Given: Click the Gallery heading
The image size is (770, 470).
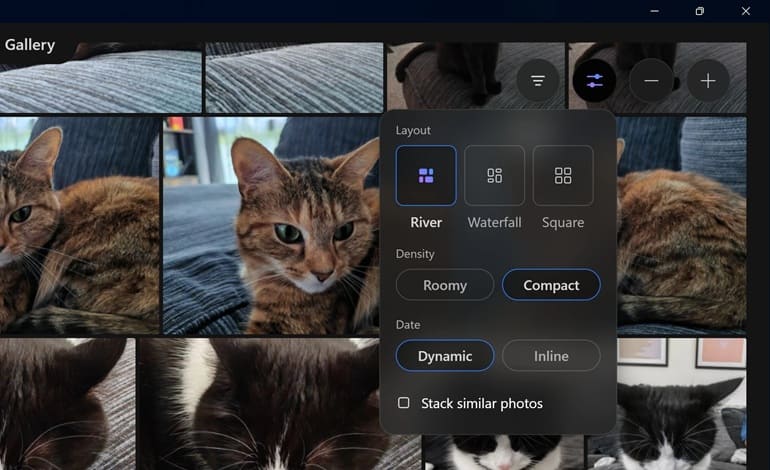Looking at the screenshot, I should [x=30, y=45].
